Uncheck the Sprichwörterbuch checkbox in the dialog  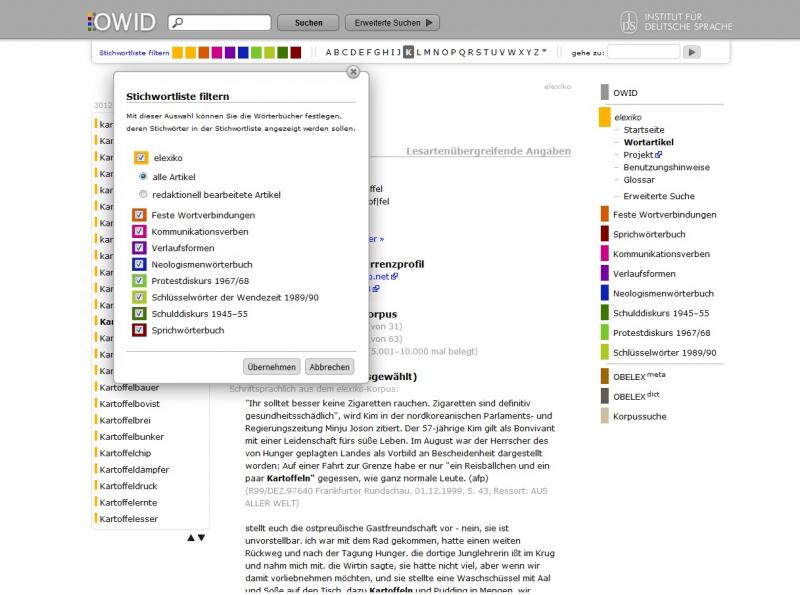[139, 330]
